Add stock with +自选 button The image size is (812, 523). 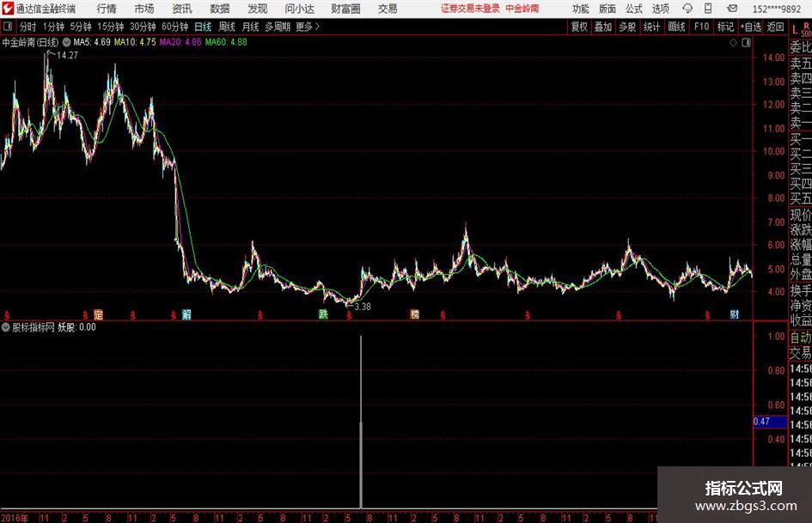pos(750,27)
